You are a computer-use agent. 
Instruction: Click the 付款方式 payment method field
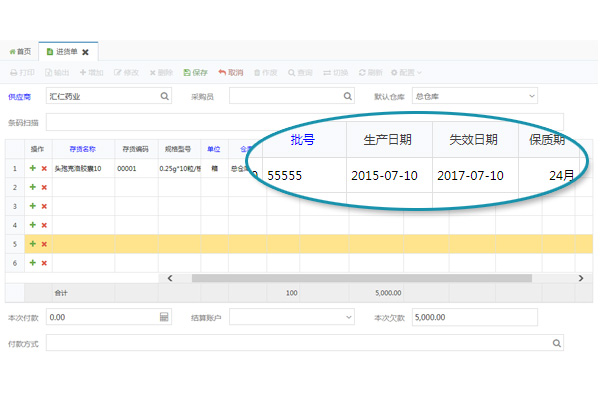tap(305, 343)
